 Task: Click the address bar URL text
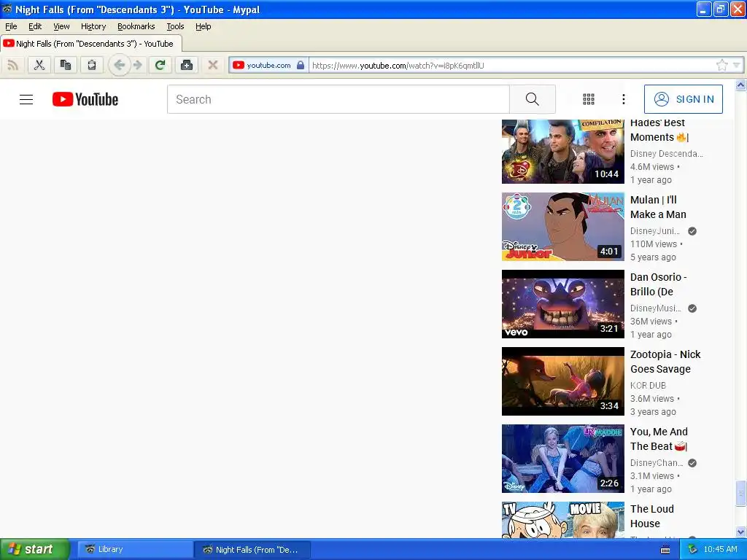pos(398,65)
